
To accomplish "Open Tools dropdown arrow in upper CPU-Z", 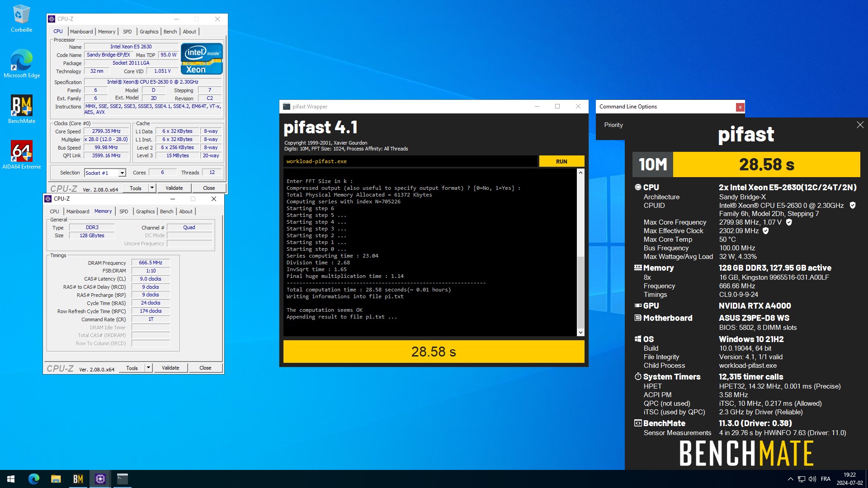I will (152, 188).
